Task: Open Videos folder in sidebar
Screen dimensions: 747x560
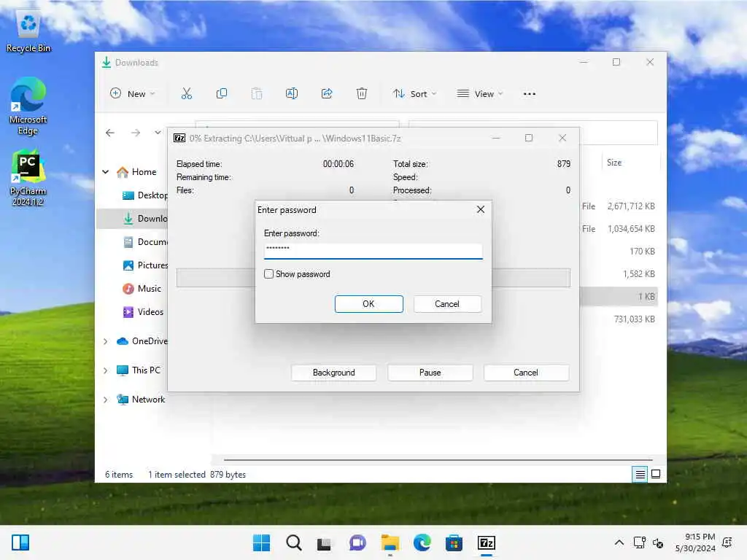Action: [143, 312]
